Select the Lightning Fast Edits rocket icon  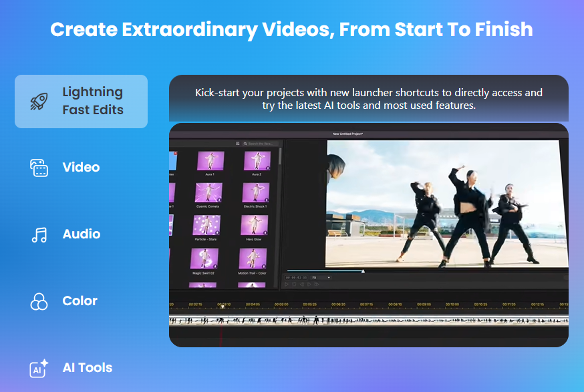coord(39,102)
